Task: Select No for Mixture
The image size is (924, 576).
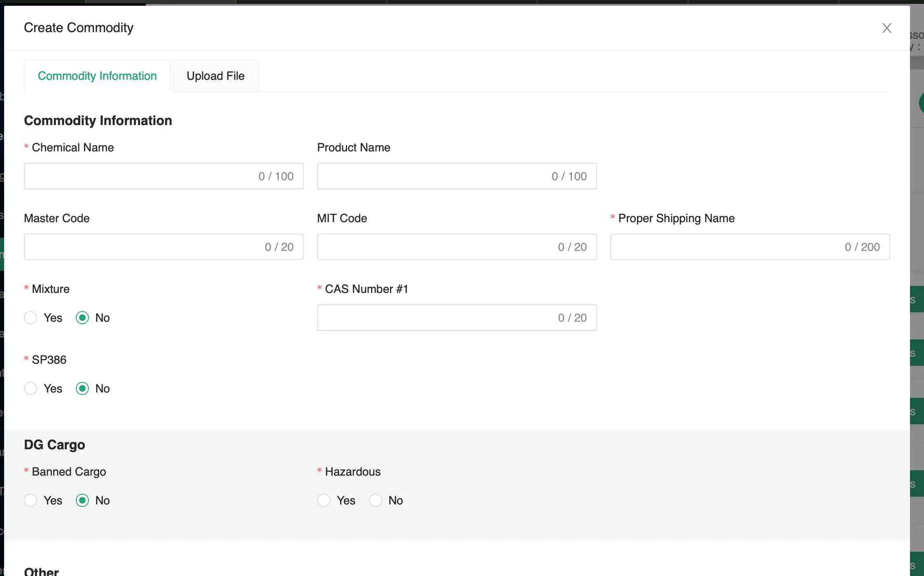Action: pyautogui.click(x=83, y=318)
